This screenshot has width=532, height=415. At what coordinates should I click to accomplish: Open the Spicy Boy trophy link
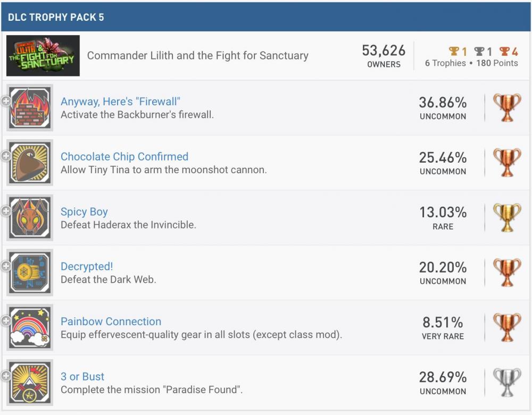(x=84, y=211)
